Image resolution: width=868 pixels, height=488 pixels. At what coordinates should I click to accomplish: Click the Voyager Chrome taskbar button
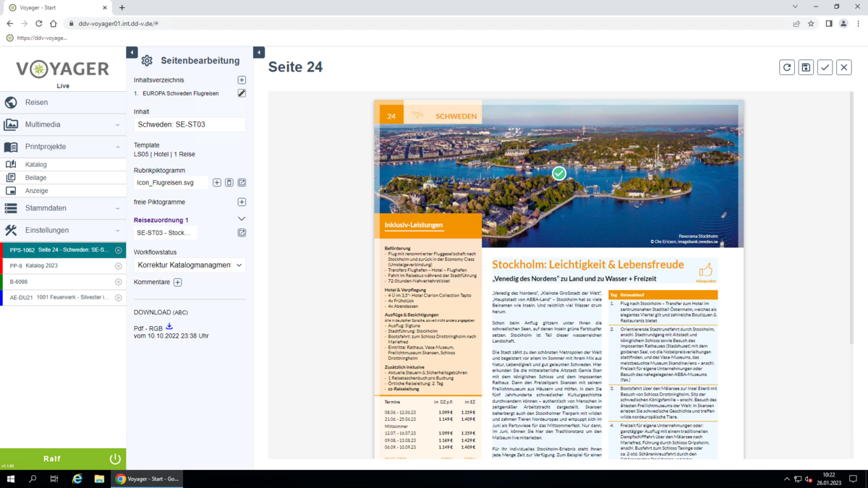[x=148, y=479]
